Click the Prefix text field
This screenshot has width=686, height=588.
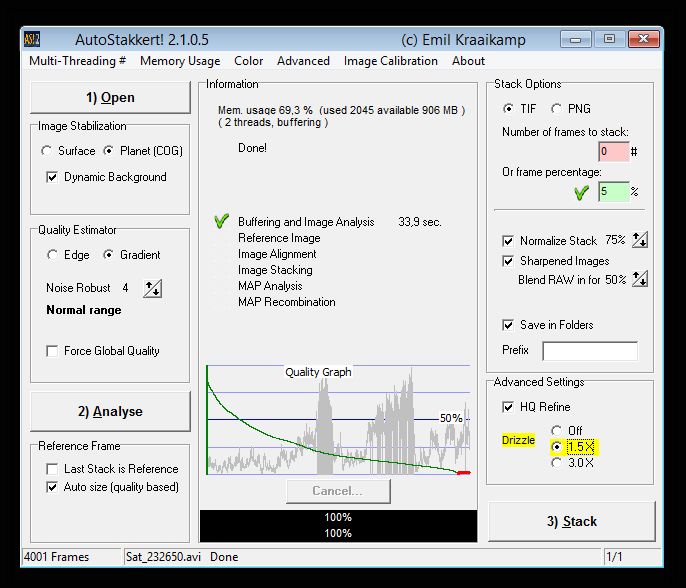pyautogui.click(x=590, y=350)
